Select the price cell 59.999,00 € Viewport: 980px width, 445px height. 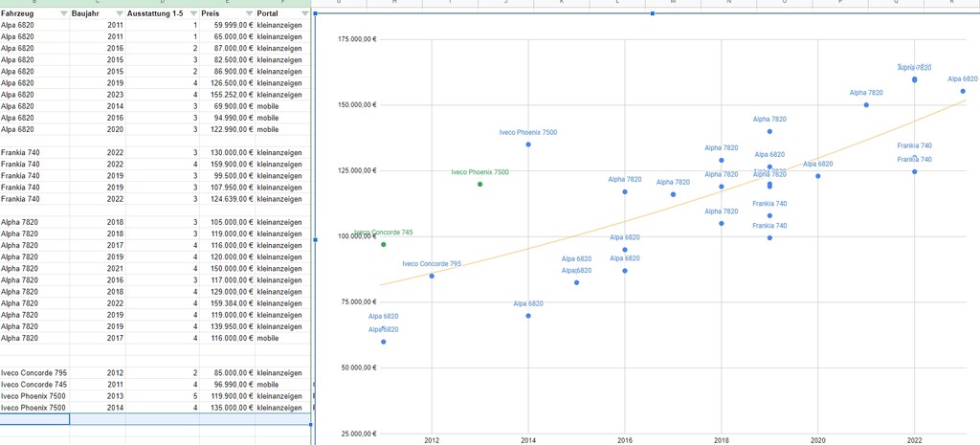pos(228,25)
